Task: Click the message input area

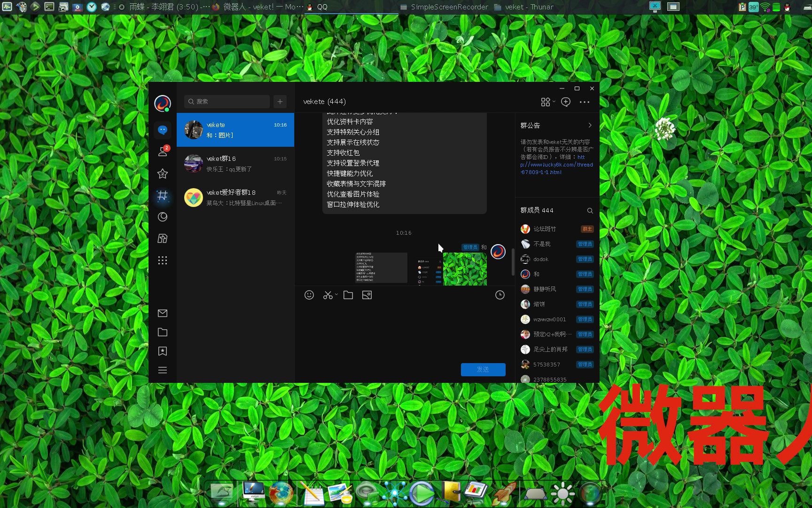Action: pyautogui.click(x=405, y=332)
